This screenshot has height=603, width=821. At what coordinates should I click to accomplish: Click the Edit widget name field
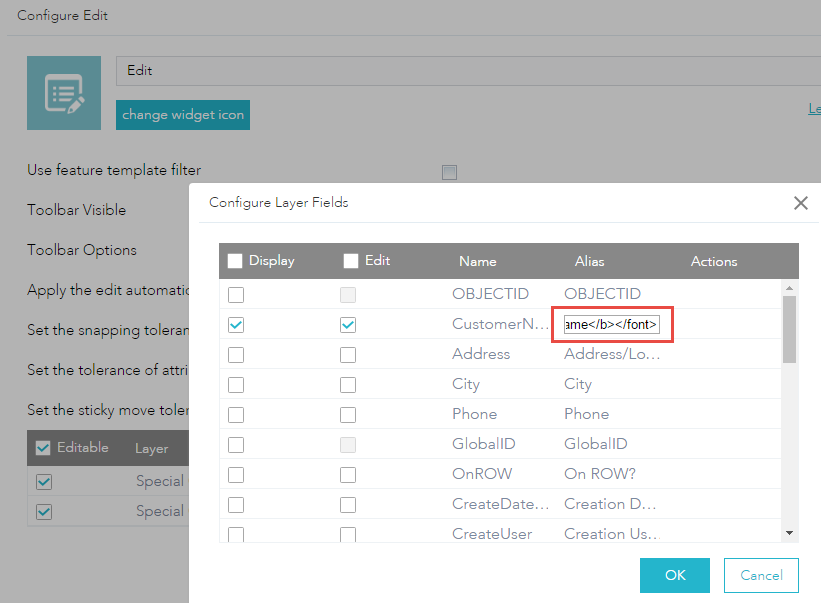point(468,71)
